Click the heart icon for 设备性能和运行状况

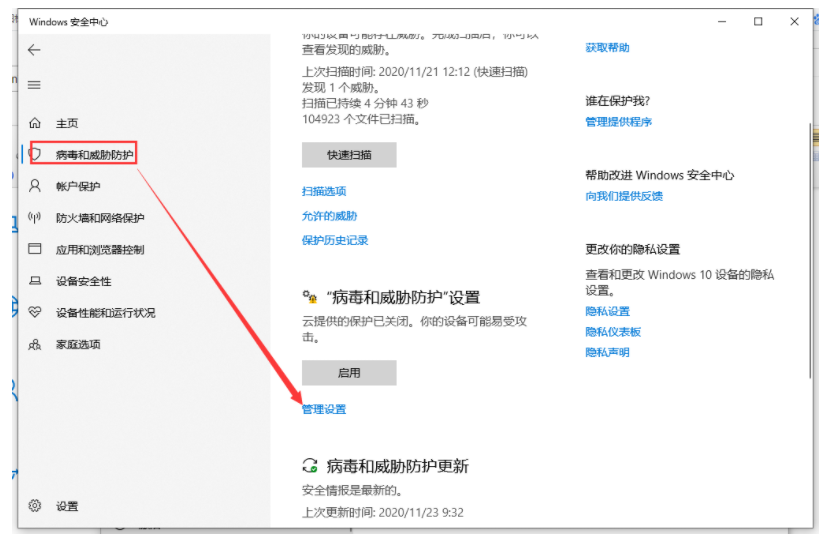(35, 313)
